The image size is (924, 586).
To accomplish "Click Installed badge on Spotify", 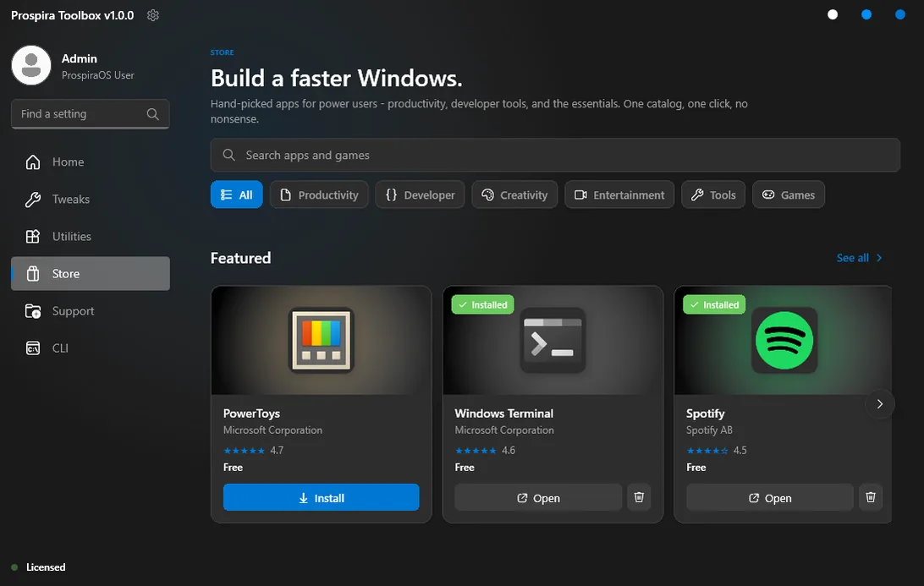I will coord(714,304).
